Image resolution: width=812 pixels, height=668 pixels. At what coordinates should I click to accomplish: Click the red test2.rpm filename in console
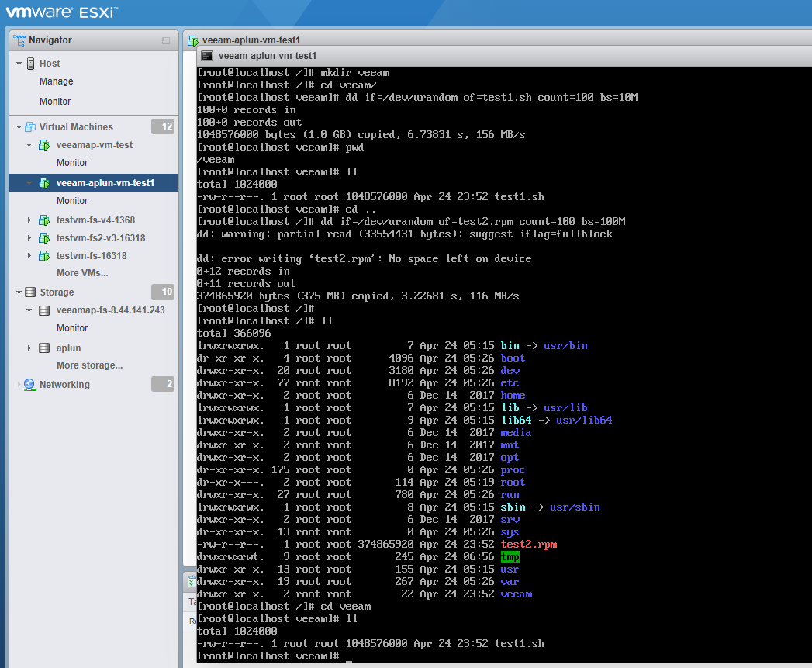tap(529, 545)
